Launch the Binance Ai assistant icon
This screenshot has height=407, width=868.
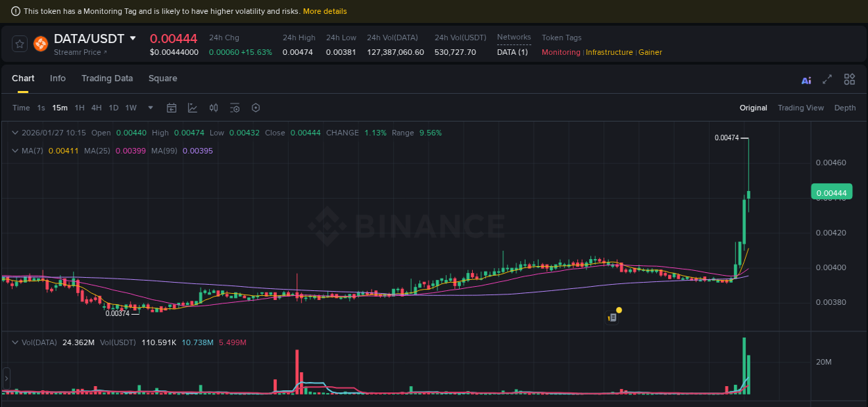[806, 80]
